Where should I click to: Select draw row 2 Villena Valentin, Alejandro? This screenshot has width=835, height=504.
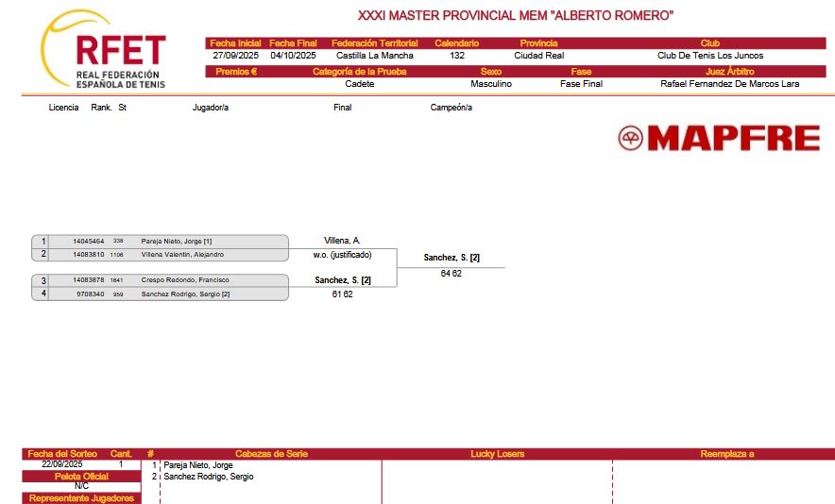tap(182, 255)
